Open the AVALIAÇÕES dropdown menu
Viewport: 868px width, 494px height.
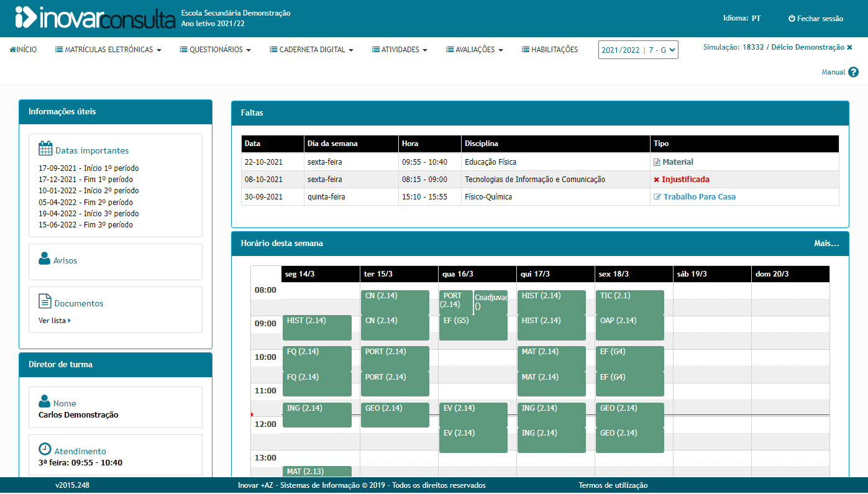tap(474, 49)
